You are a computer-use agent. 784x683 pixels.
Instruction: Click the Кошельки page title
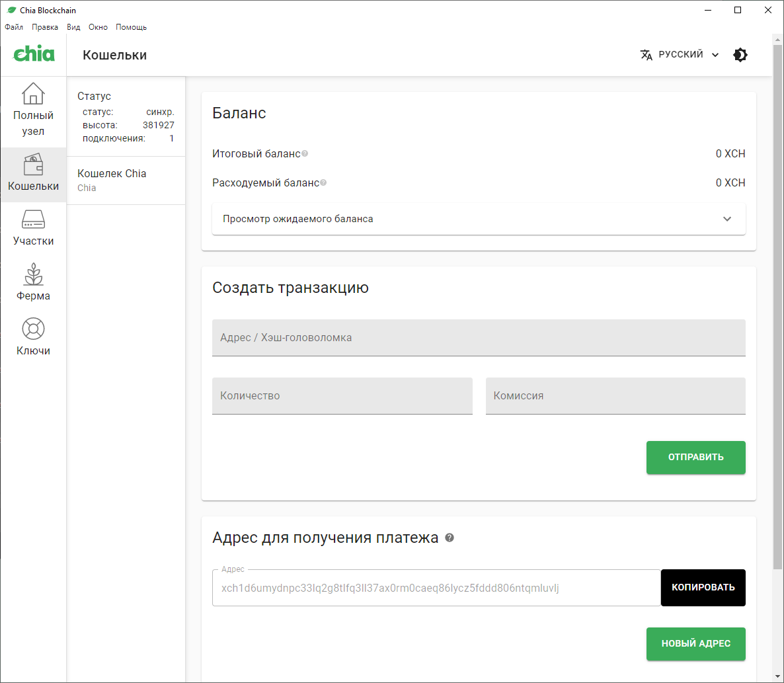click(x=114, y=55)
